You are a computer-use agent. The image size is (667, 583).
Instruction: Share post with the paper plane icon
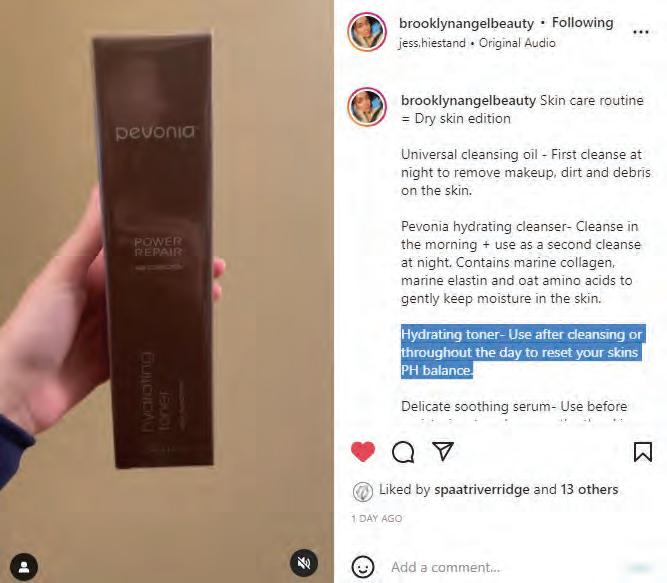pos(443,451)
